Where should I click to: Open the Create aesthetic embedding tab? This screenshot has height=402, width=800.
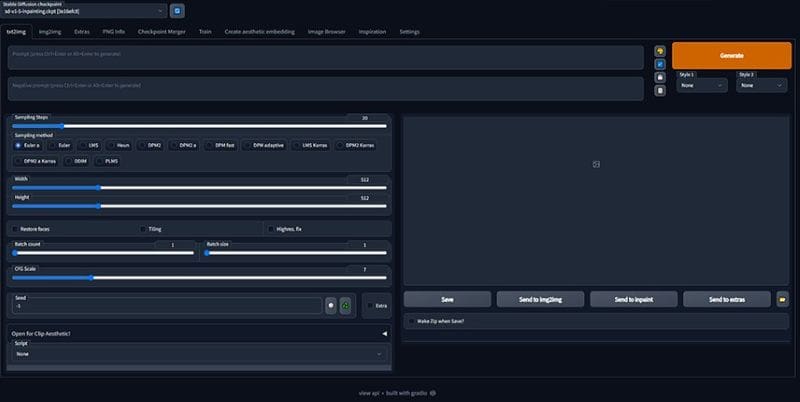pyautogui.click(x=260, y=32)
